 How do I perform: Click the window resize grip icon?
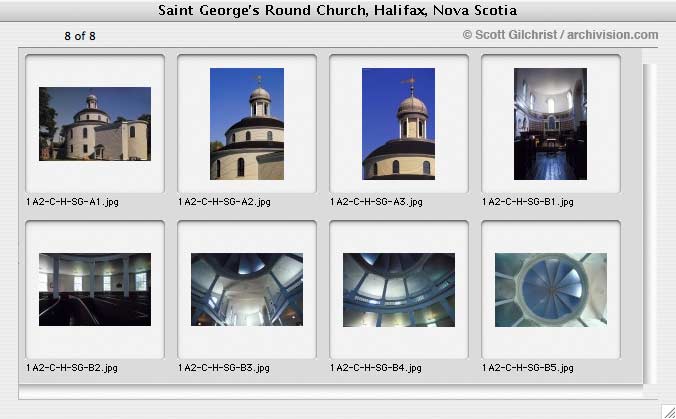pos(669,412)
